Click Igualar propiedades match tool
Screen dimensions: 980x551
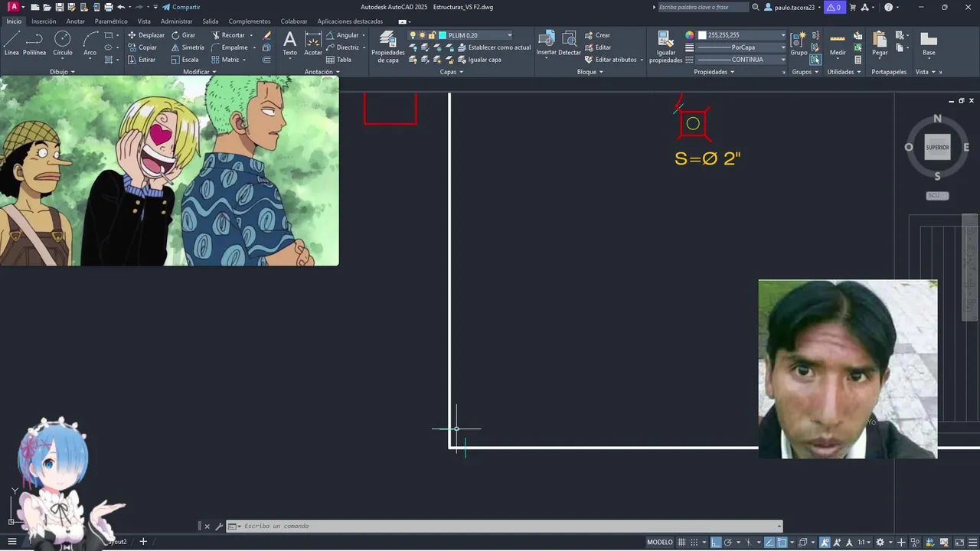[665, 47]
